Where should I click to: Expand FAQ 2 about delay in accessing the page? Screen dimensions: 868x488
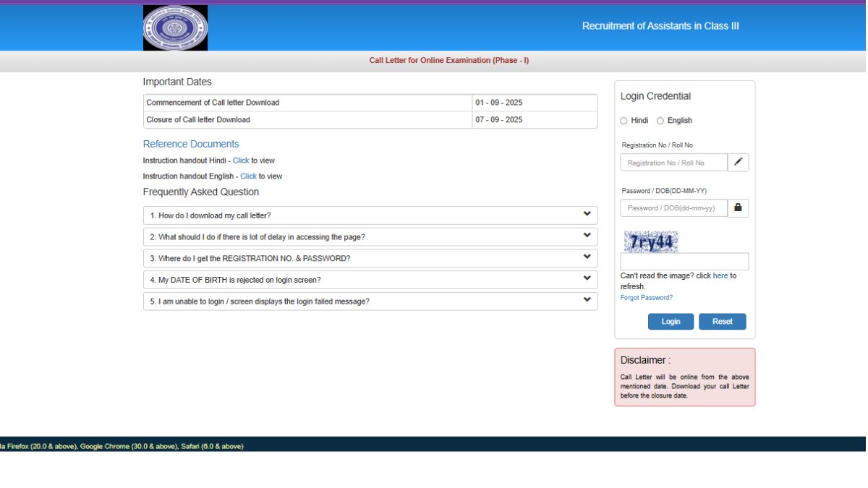tap(370, 237)
